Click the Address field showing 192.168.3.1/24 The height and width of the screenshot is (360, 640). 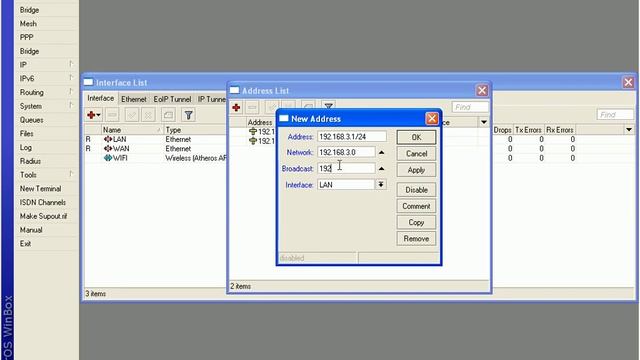[x=352, y=136]
